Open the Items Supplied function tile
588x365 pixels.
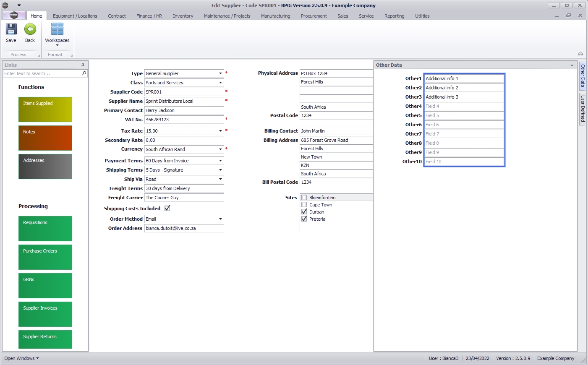tap(45, 109)
